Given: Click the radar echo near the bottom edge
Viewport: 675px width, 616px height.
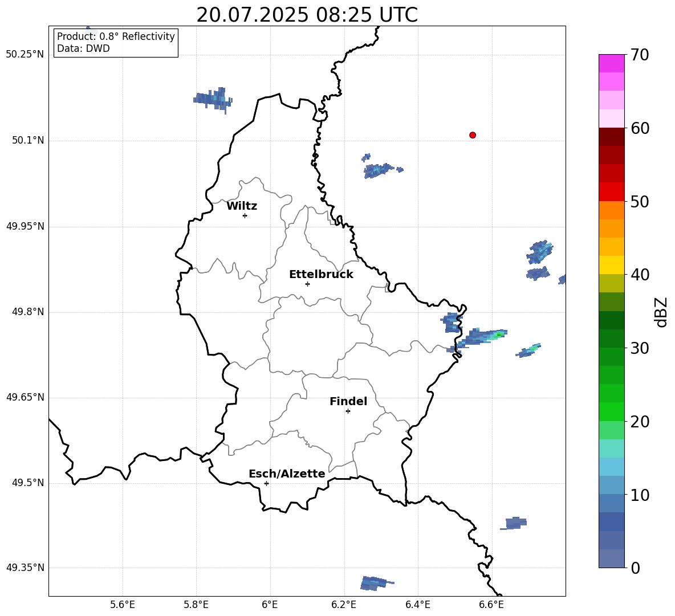Looking at the screenshot, I should pos(376,584).
